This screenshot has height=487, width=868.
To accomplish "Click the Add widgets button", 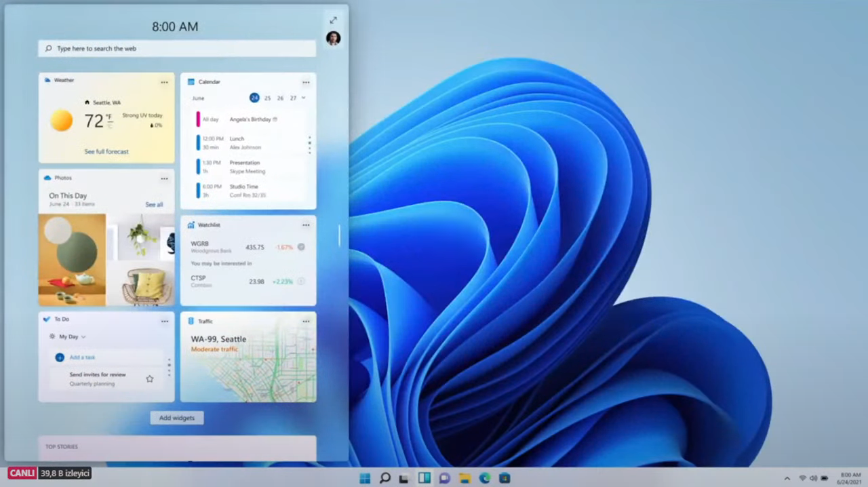I will pos(177,418).
